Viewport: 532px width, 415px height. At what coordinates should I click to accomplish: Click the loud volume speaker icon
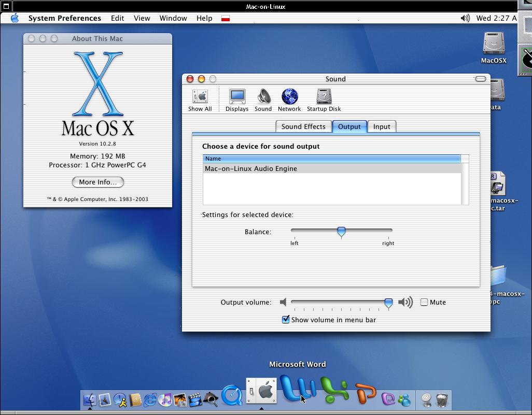tap(405, 302)
